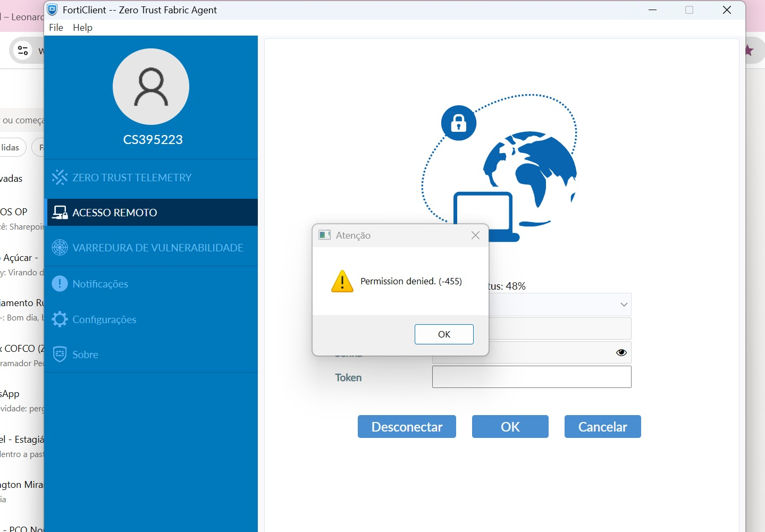
Task: Click the browser site settings icon behind
Action: [x=23, y=50]
